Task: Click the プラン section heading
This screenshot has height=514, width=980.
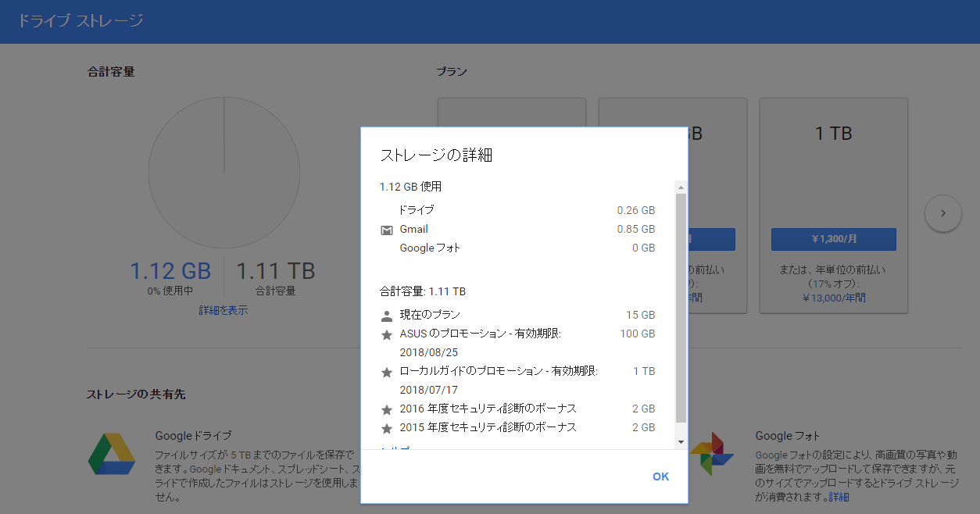Action: point(452,72)
